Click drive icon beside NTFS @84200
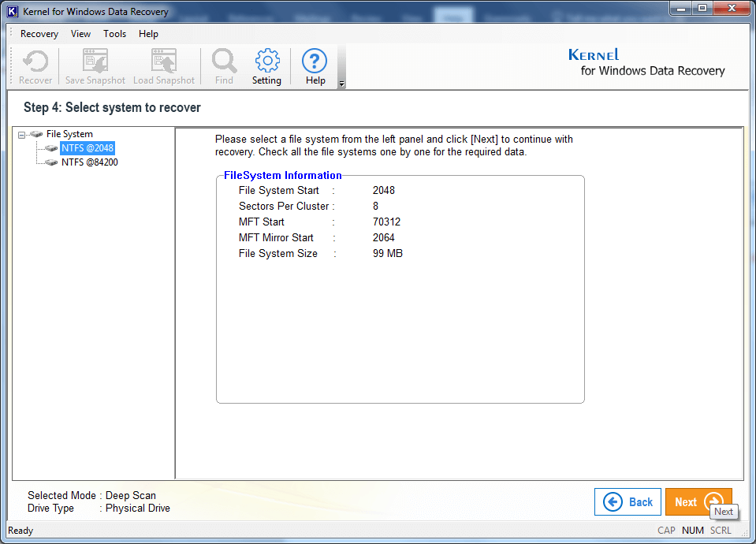 point(51,162)
